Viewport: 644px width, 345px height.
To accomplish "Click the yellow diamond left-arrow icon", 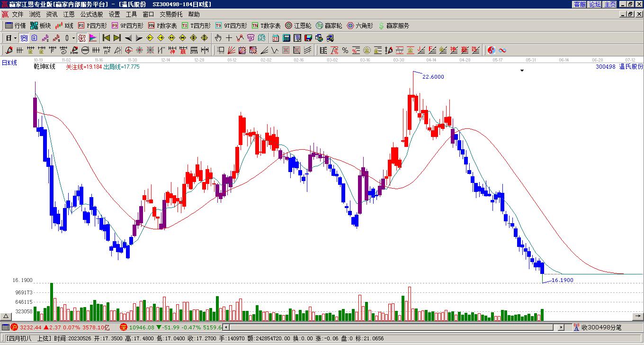I will point(150,38).
